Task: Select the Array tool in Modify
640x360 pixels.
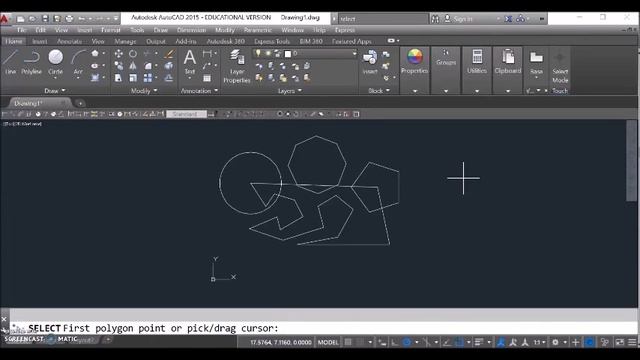Action: click(148, 78)
